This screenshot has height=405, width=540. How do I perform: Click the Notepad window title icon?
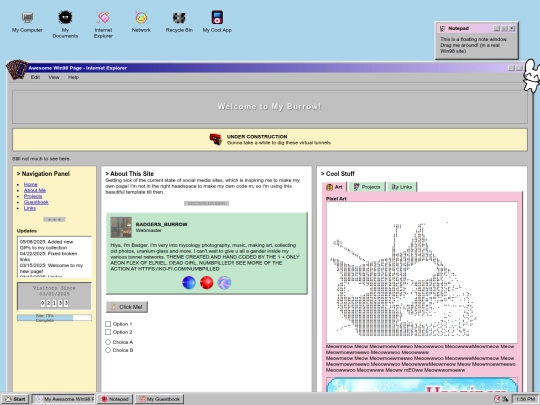click(x=443, y=28)
